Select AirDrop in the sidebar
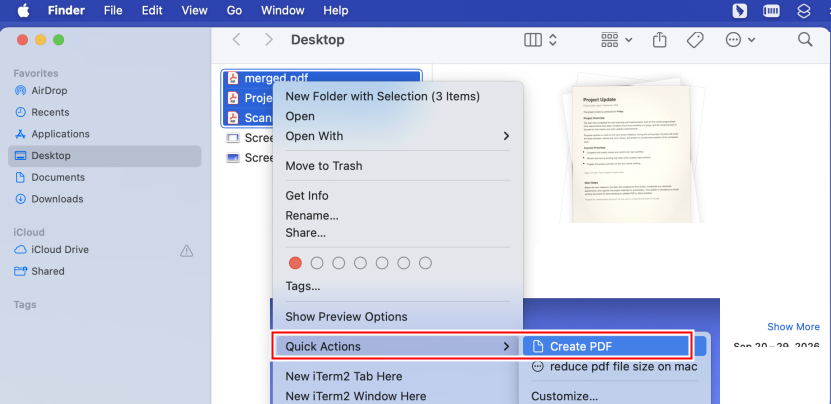 104,91
